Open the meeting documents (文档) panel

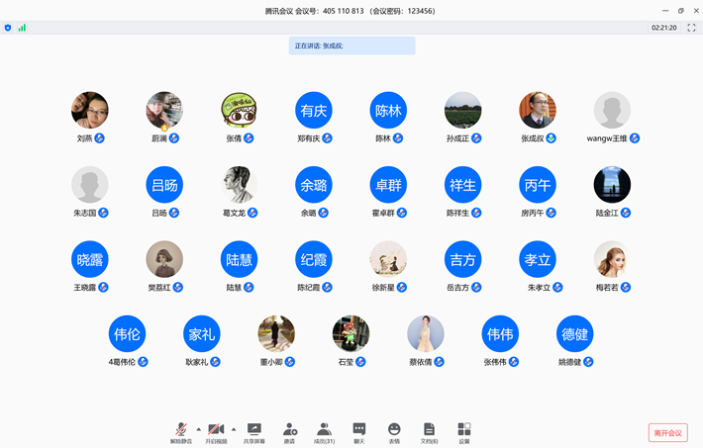click(x=429, y=429)
